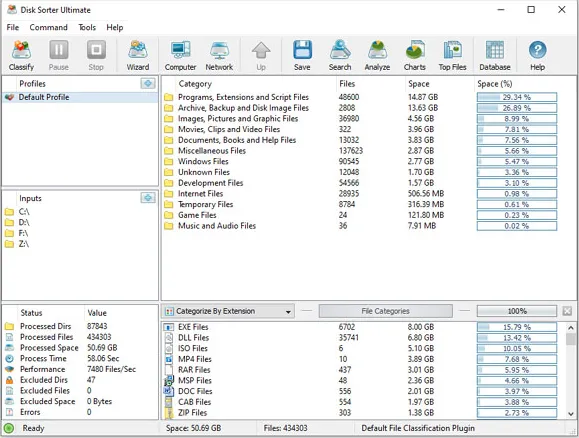Show Top Files from the toolbar
This screenshot has height=438, width=579.
click(x=452, y=56)
